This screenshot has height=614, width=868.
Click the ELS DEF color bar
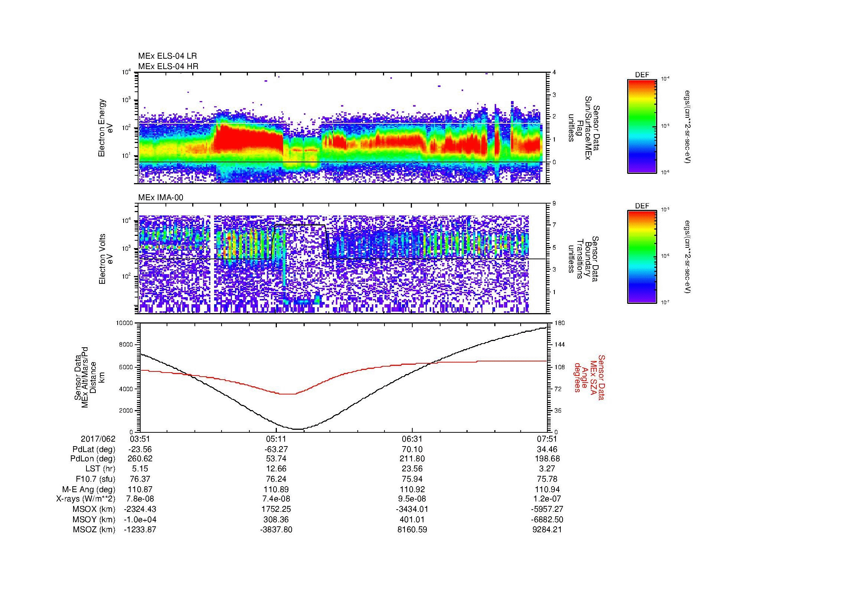(x=642, y=126)
